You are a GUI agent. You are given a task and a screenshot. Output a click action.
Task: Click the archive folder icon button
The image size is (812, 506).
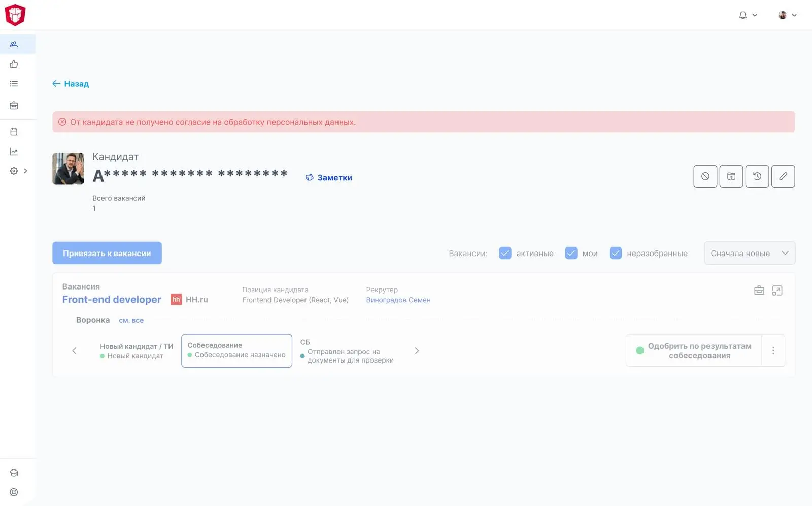(731, 176)
